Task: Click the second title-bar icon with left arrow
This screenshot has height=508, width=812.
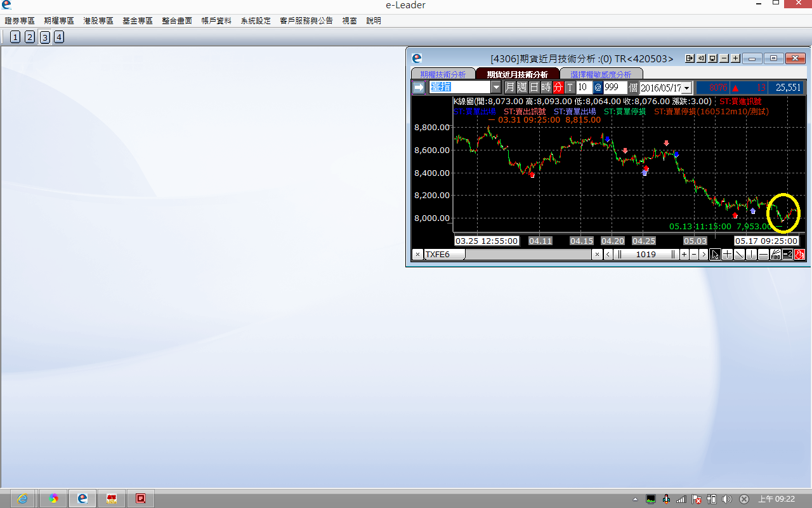Action: point(702,58)
